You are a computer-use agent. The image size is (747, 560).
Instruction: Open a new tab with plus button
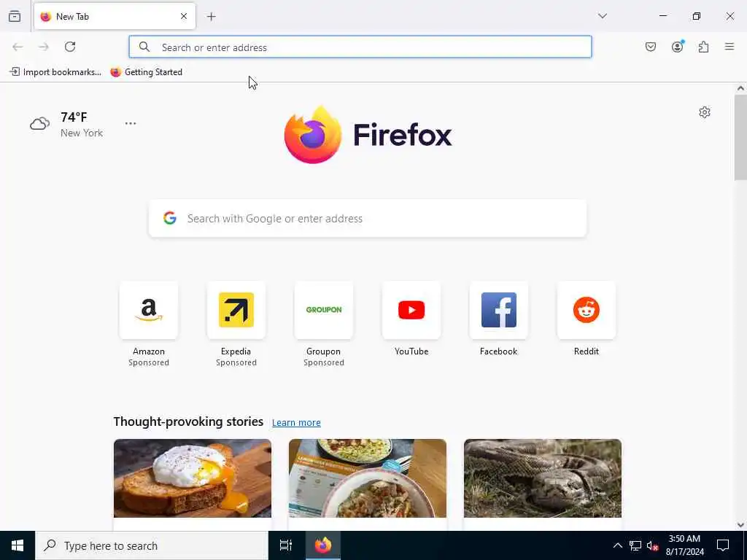[x=212, y=17]
